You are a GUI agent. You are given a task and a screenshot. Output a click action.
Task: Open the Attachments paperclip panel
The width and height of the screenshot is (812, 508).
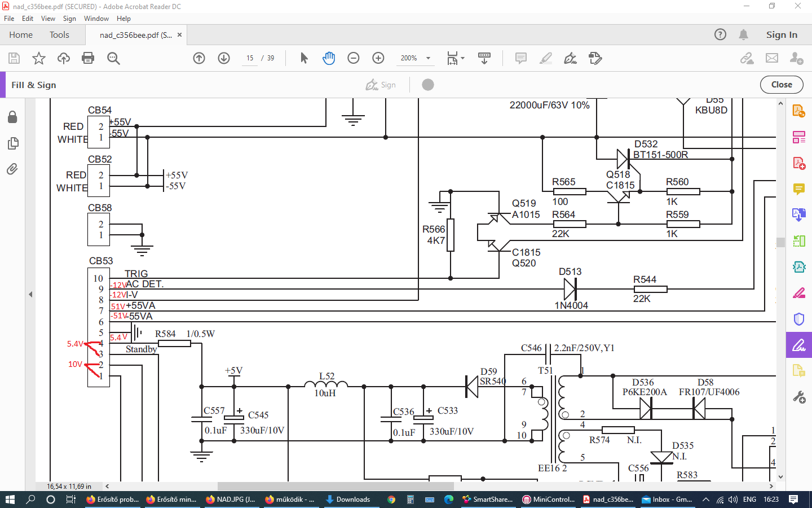pyautogui.click(x=12, y=169)
